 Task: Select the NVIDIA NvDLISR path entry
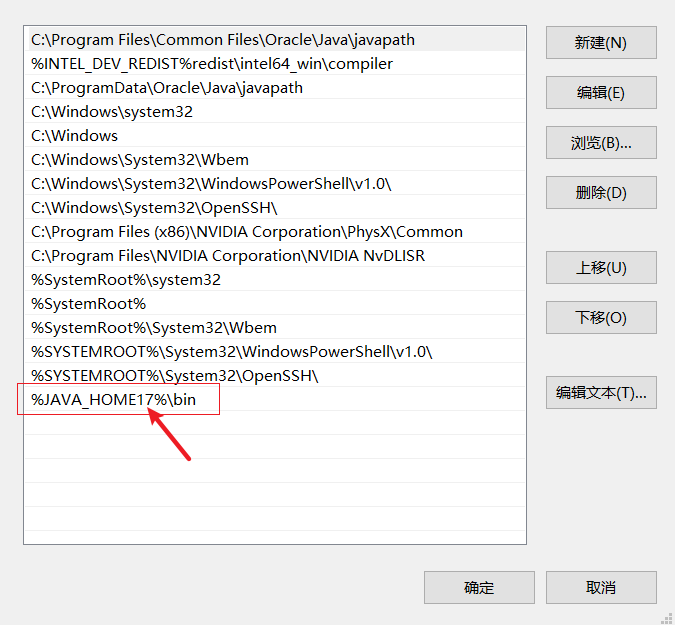pos(275,256)
